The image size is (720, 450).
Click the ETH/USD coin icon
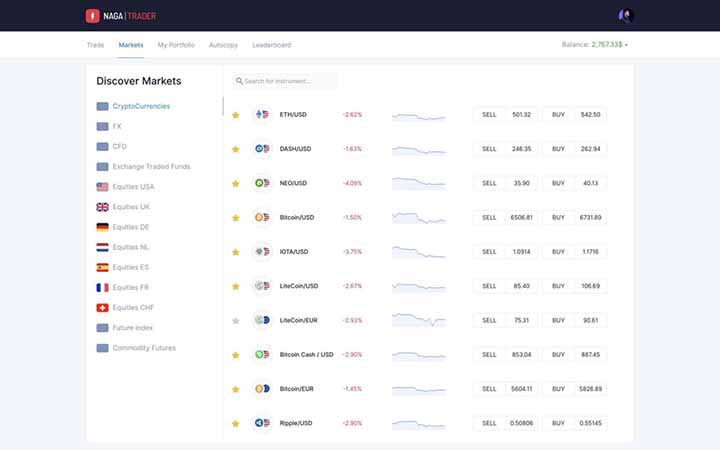point(262,115)
